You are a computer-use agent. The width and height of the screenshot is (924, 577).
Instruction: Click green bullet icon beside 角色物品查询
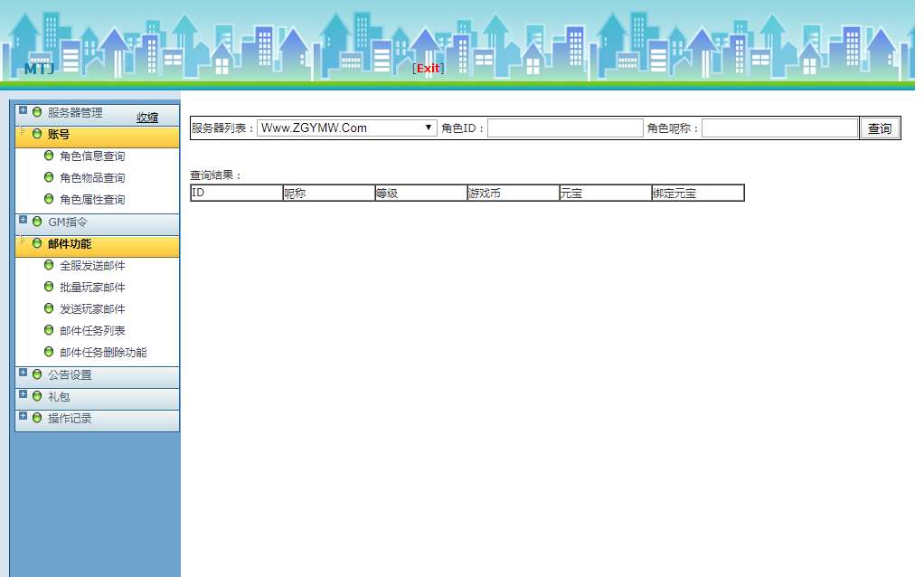click(49, 177)
